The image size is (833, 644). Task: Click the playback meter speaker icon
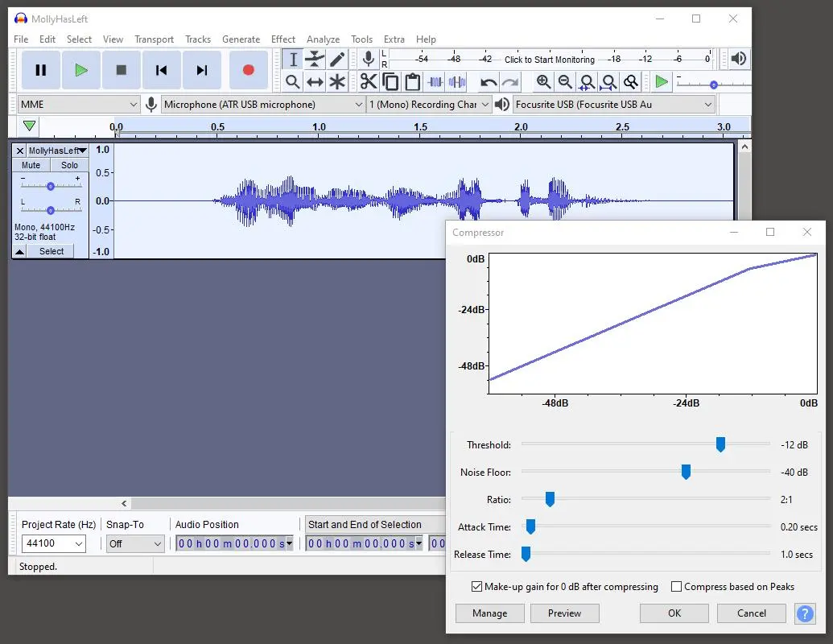[x=739, y=59]
